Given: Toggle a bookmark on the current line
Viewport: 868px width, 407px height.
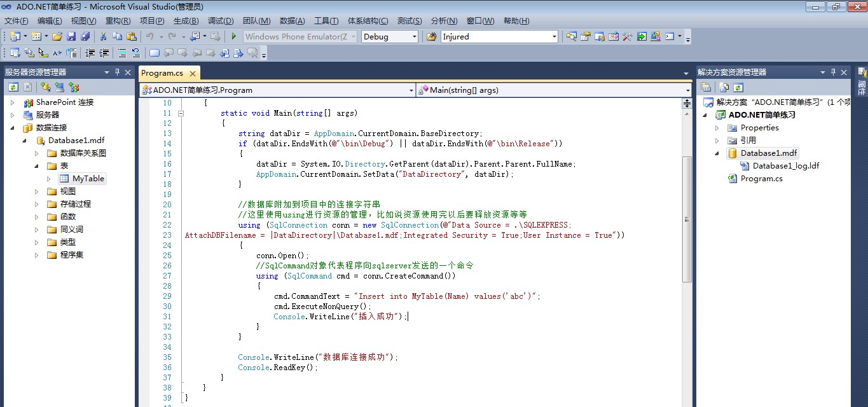Looking at the screenshot, I should [x=155, y=53].
